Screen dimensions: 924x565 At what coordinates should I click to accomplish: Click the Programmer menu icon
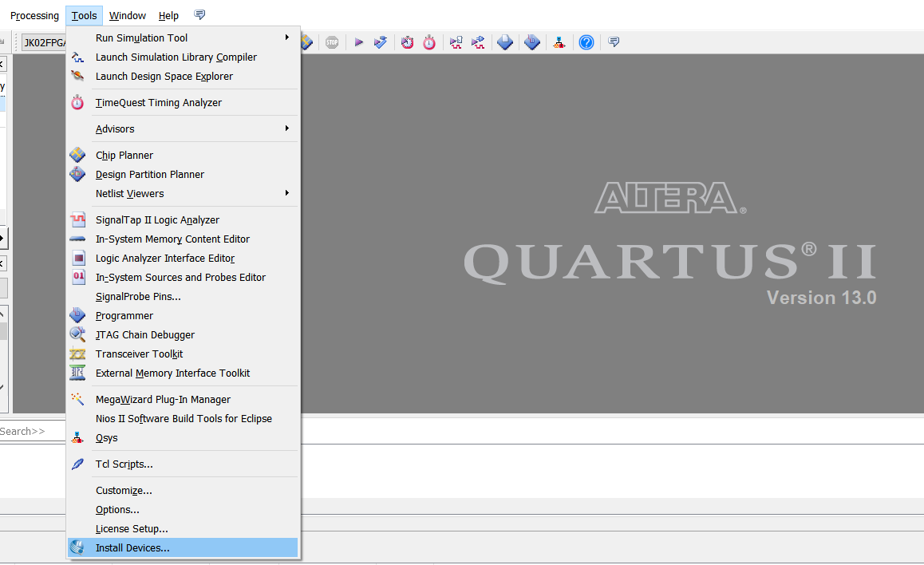coord(77,315)
